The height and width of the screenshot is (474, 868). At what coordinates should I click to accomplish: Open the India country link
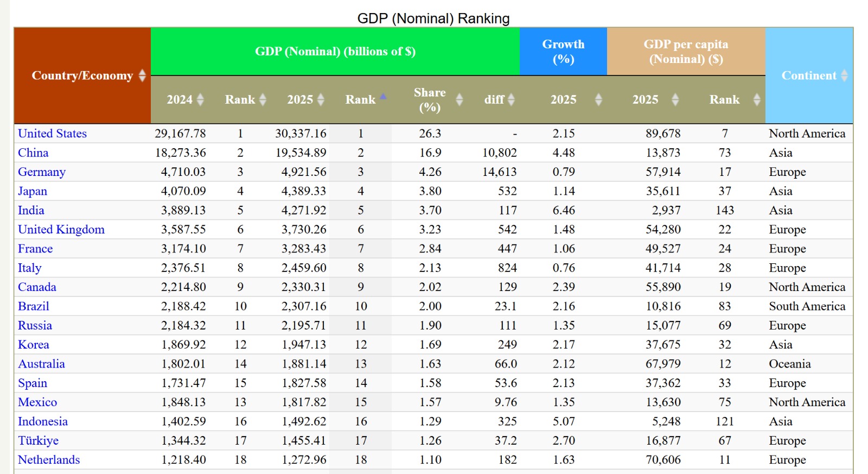31,210
